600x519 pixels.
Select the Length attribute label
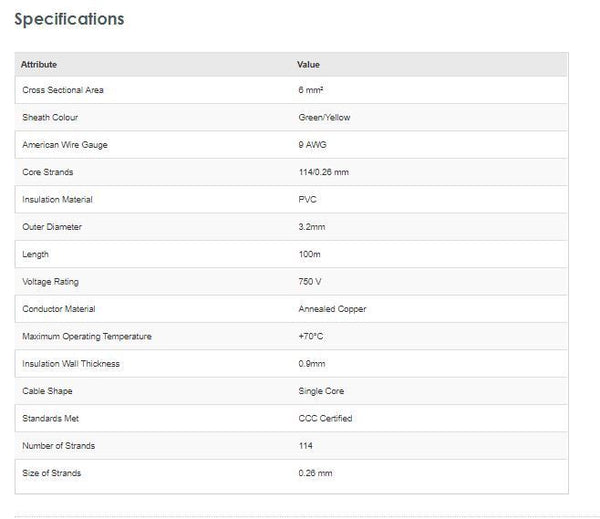35,255
